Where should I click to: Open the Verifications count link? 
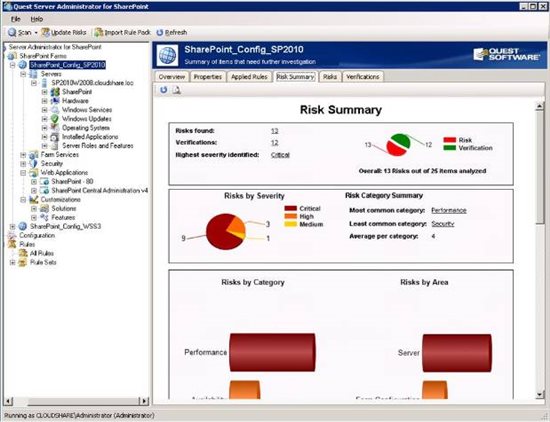pos(275,143)
